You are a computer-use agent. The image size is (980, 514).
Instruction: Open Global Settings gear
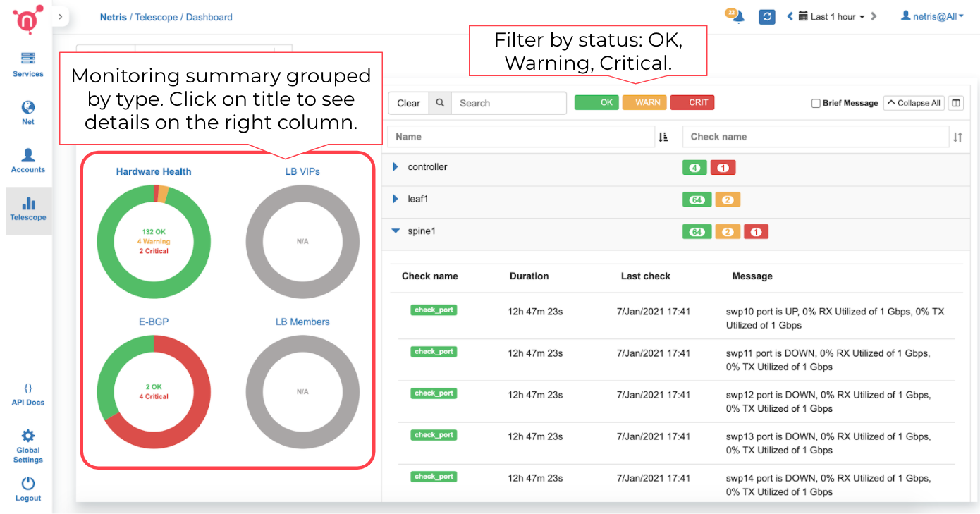pyautogui.click(x=27, y=444)
